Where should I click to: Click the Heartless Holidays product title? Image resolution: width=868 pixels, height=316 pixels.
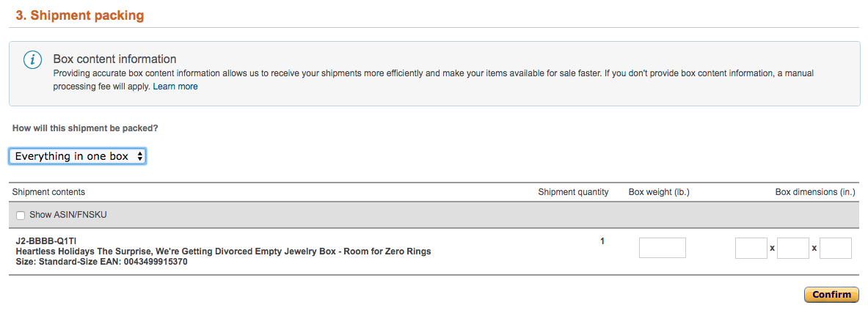click(224, 251)
